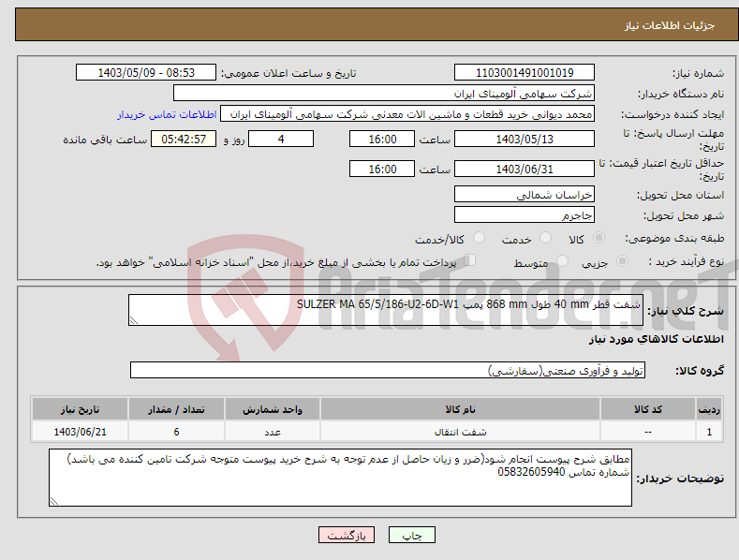Image resolution: width=739 pixels, height=560 pixels.
Task: Click the نام کالا column header
Action: point(461,409)
